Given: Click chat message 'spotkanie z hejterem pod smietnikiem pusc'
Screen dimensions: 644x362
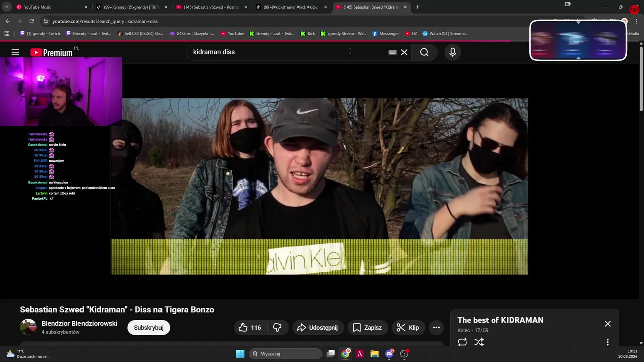Looking at the screenshot, I should click(82, 188).
